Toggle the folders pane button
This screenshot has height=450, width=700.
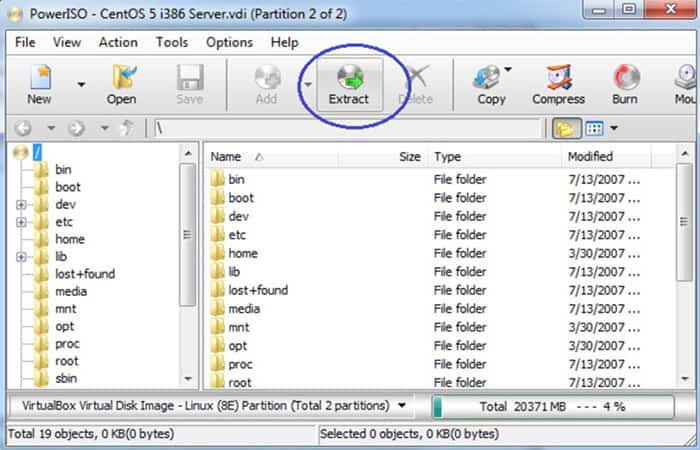pos(566,129)
